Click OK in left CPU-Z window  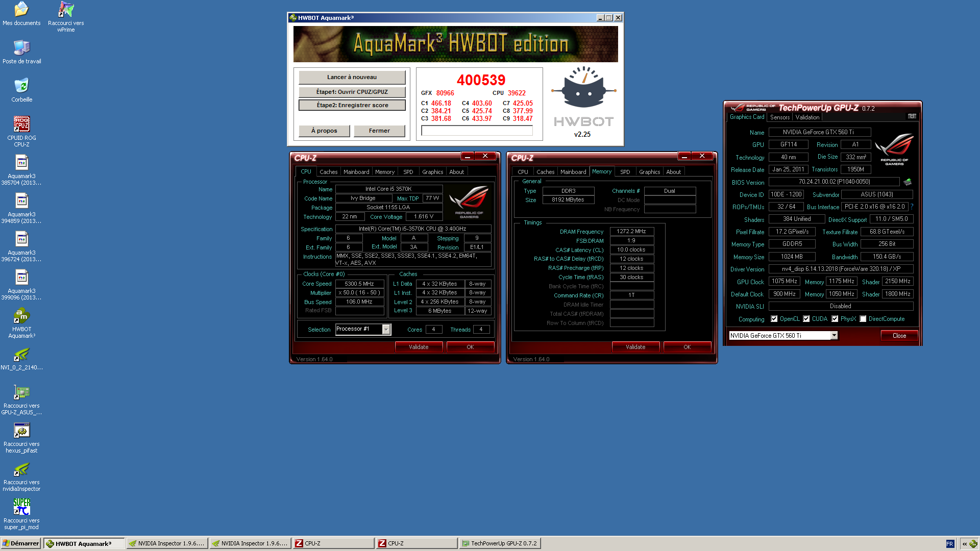(x=470, y=347)
